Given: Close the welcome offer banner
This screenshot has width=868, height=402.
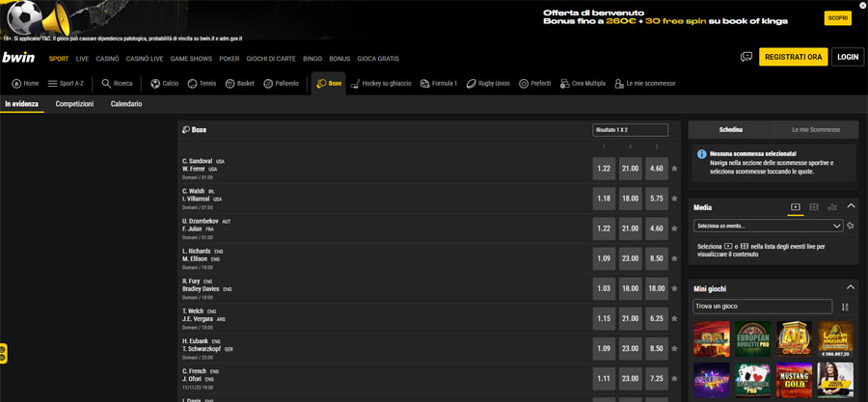Looking at the screenshot, I should [x=863, y=4].
